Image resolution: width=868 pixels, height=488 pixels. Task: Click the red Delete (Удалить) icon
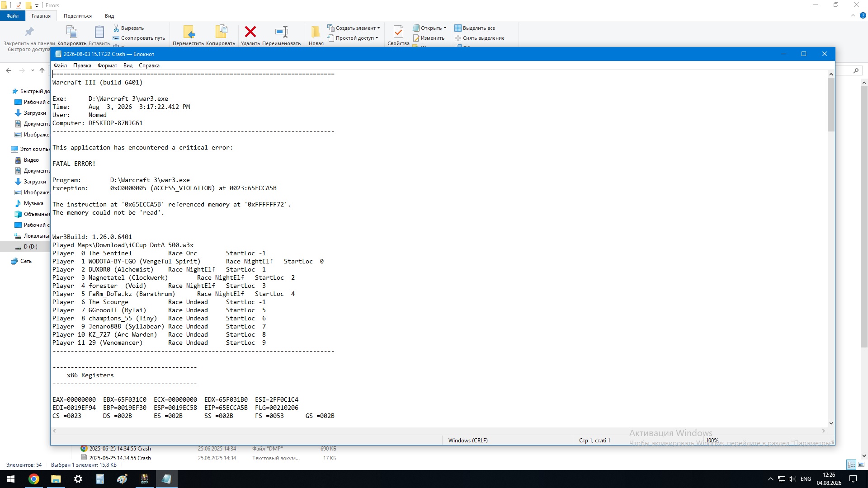pyautogui.click(x=250, y=32)
